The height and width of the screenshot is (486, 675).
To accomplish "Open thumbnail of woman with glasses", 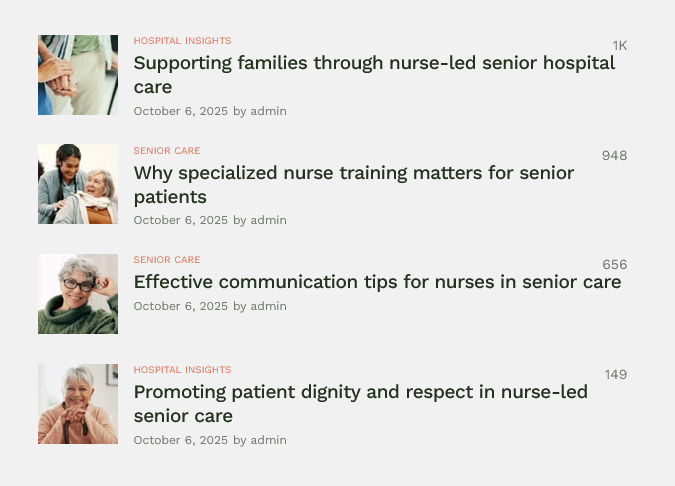I will coord(78,294).
